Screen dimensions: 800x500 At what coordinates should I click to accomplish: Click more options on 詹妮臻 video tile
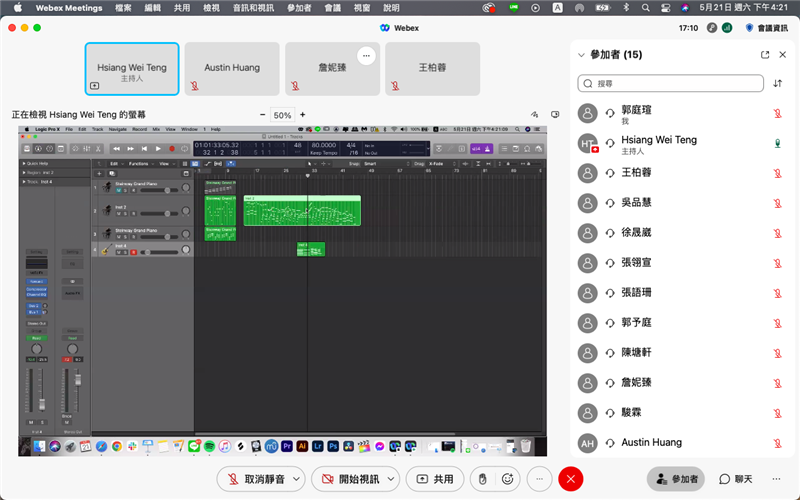pos(366,56)
